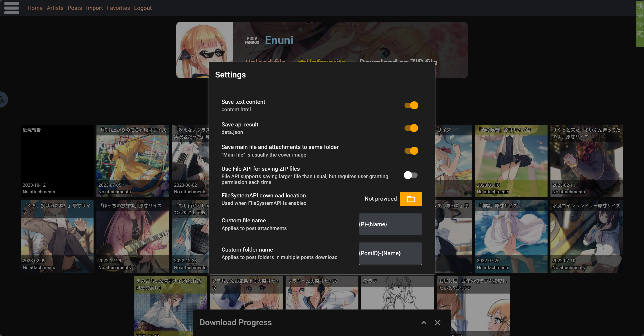Click the plus icon on green sidebar
Screen dimensions: 644x336
click(640, 43)
